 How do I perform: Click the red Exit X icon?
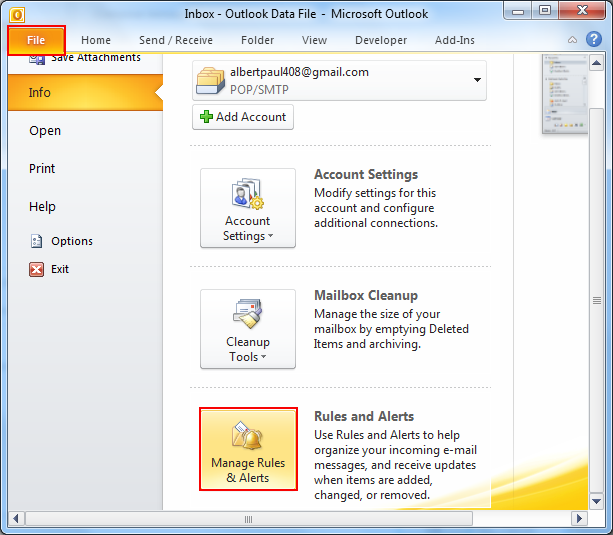(36, 269)
